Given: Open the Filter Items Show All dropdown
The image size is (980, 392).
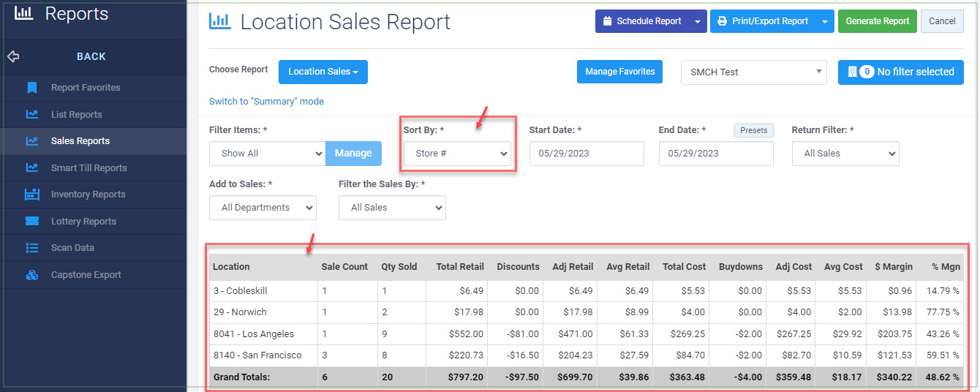Looking at the screenshot, I should pos(266,154).
